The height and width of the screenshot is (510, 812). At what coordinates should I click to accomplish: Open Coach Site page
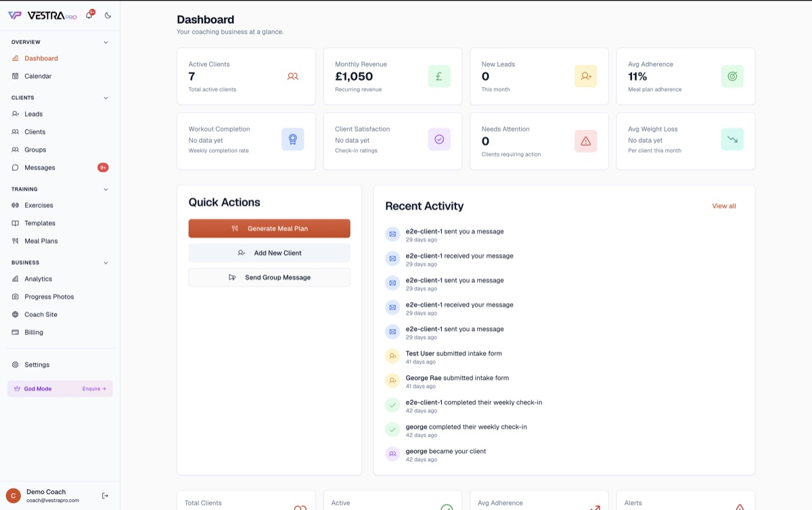(x=60, y=314)
